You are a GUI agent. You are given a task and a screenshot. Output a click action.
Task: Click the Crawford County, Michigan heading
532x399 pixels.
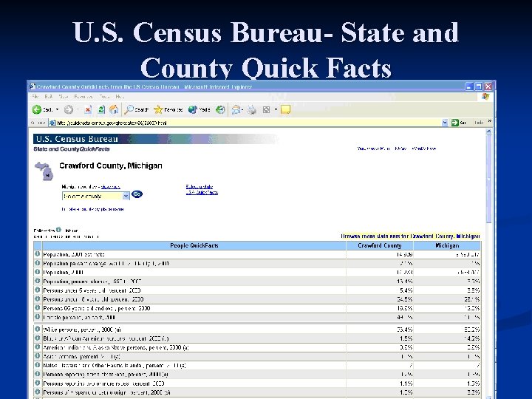point(111,166)
